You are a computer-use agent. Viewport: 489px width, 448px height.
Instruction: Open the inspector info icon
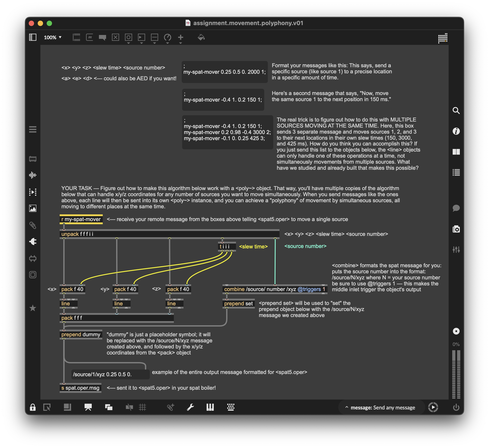pos(456,131)
